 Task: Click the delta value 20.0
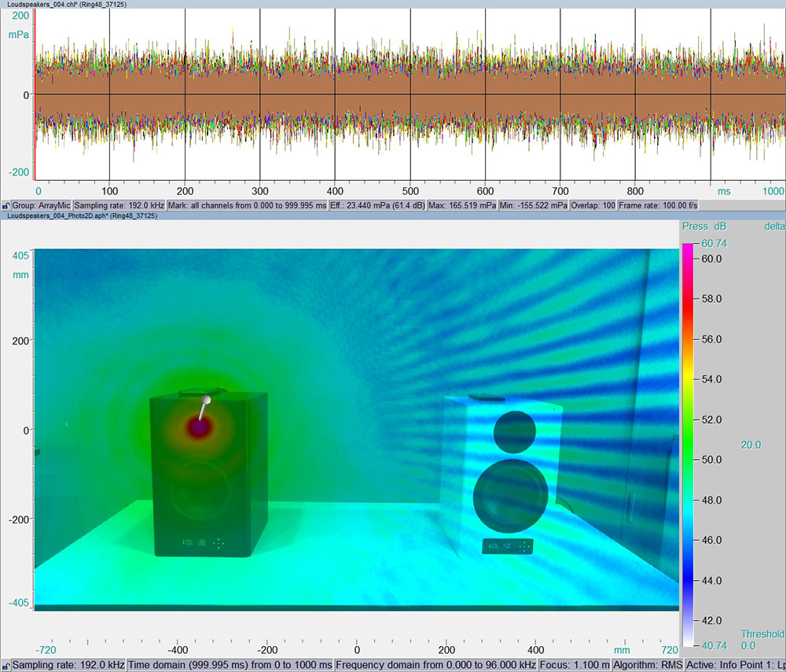pos(751,445)
